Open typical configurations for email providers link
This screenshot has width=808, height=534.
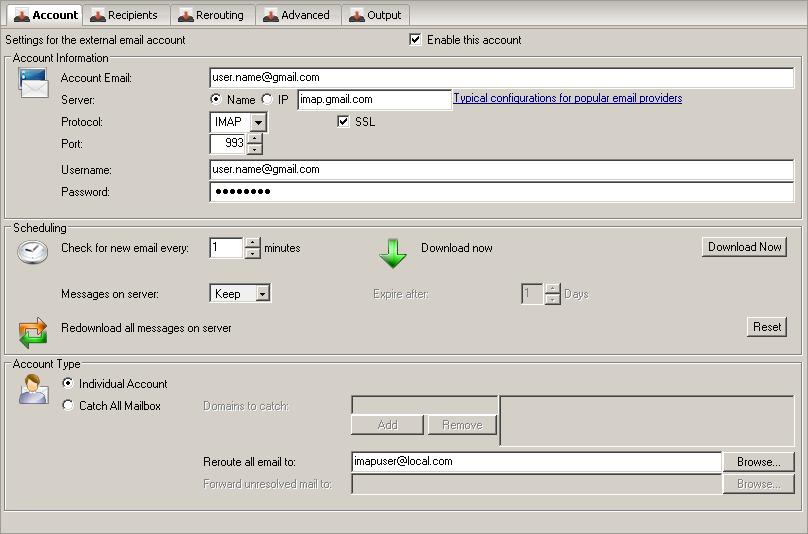[567, 99]
